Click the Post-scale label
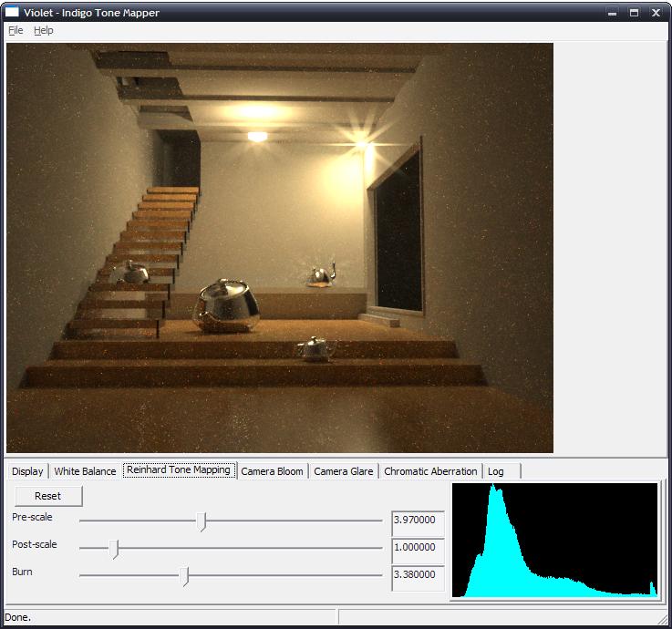 point(35,544)
